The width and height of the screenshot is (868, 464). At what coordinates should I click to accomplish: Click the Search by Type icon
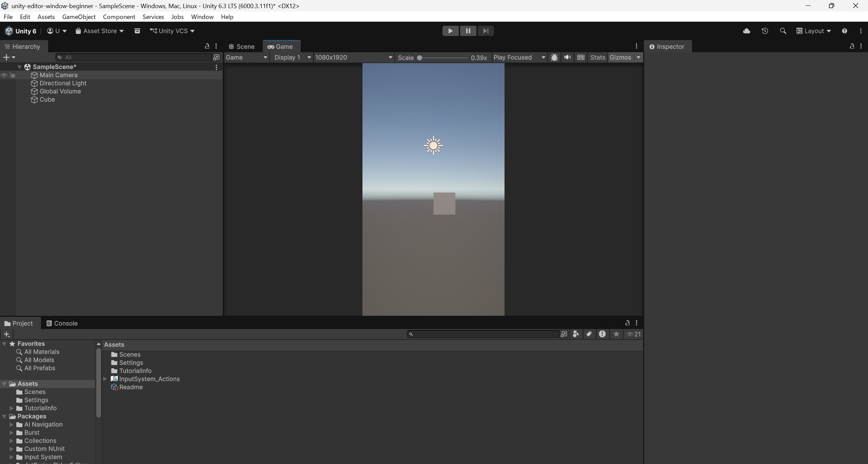click(x=576, y=334)
